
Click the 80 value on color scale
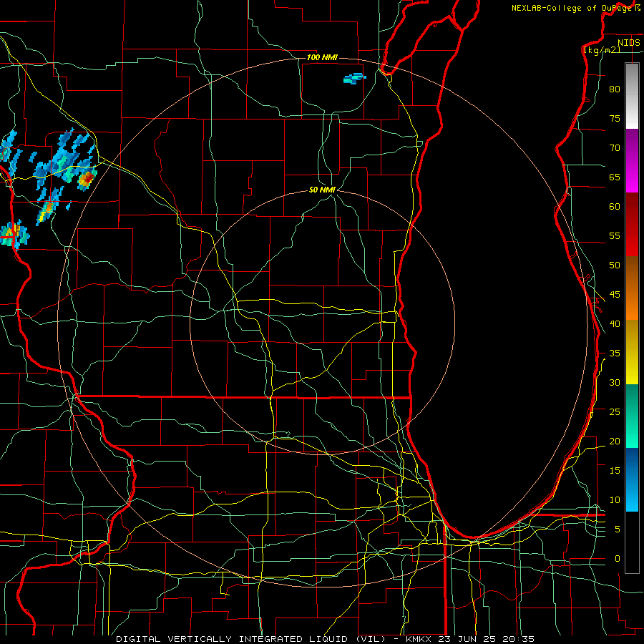[615, 89]
